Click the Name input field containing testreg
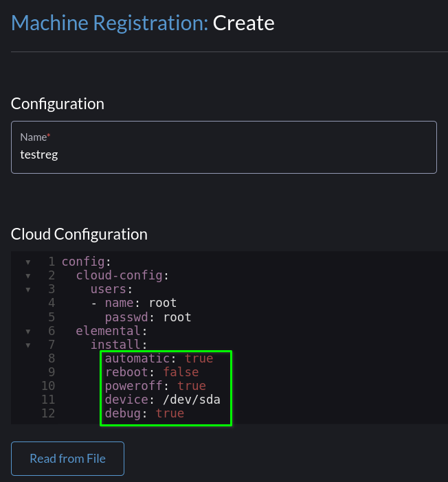The width and height of the screenshot is (448, 482). click(224, 147)
